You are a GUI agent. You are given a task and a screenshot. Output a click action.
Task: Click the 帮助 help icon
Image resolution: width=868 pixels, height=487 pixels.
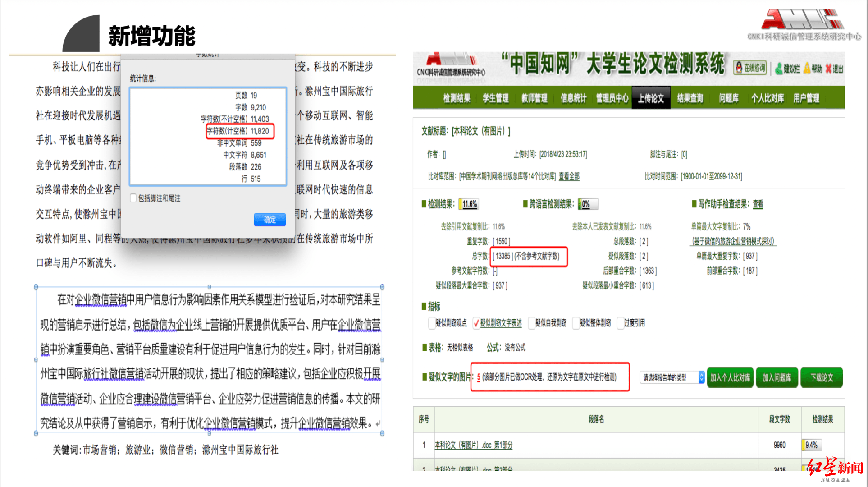813,69
